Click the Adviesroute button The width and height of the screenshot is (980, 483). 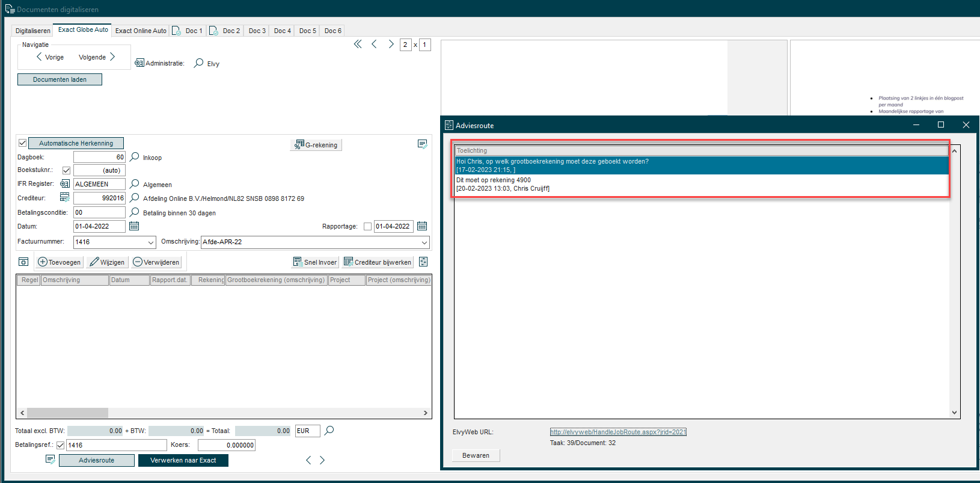[96, 460]
